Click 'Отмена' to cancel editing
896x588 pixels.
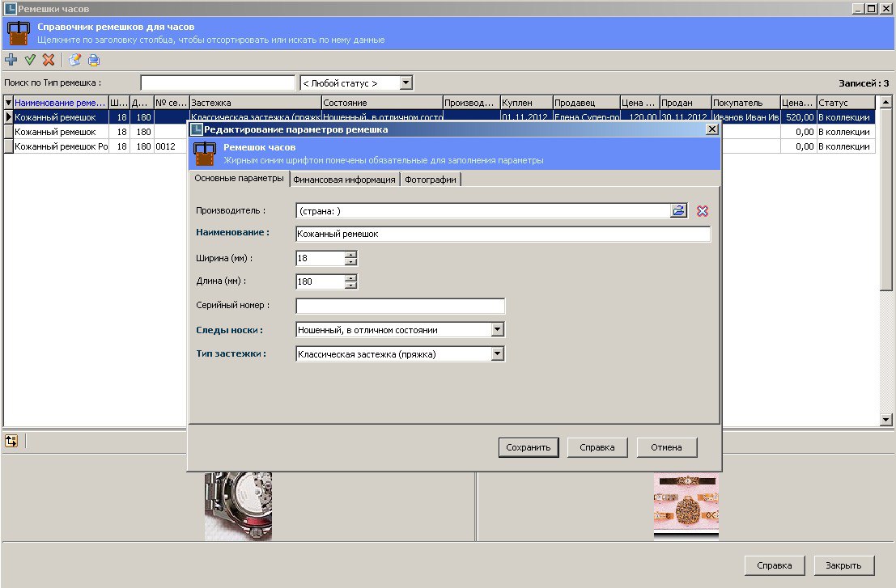(666, 447)
